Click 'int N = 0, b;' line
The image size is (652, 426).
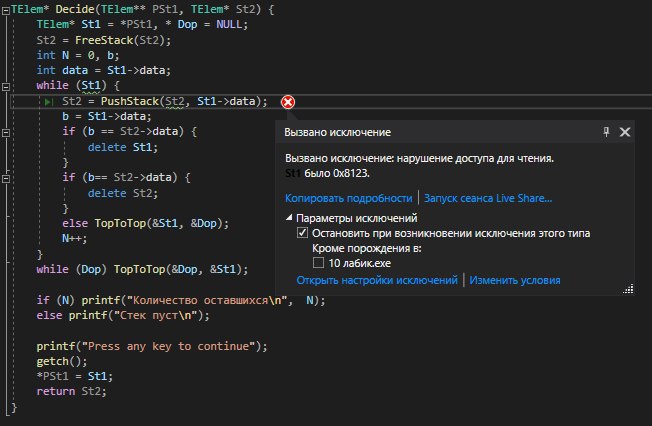click(x=78, y=55)
